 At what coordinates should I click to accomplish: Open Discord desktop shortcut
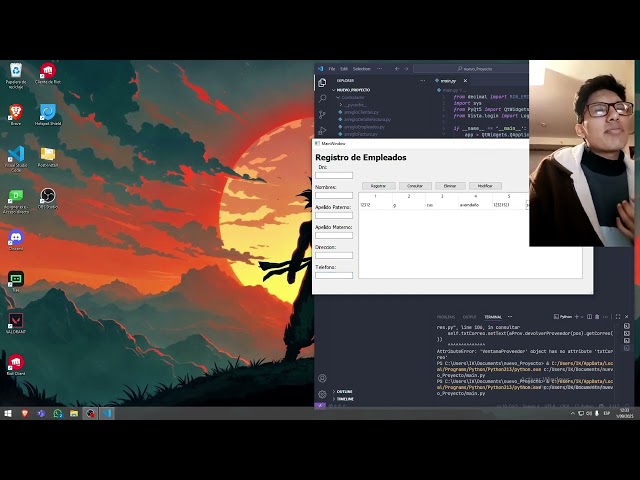[x=16, y=240]
